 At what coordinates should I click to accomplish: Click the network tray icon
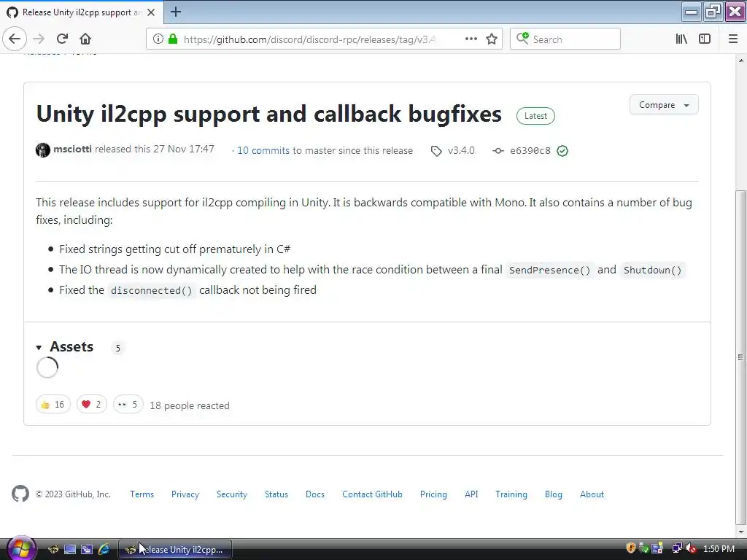click(x=676, y=548)
